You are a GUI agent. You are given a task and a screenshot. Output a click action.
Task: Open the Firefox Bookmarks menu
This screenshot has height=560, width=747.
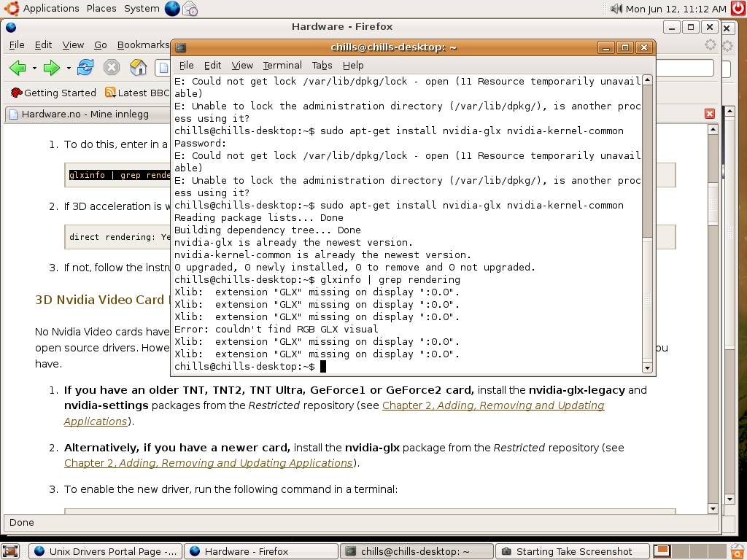[x=143, y=44]
